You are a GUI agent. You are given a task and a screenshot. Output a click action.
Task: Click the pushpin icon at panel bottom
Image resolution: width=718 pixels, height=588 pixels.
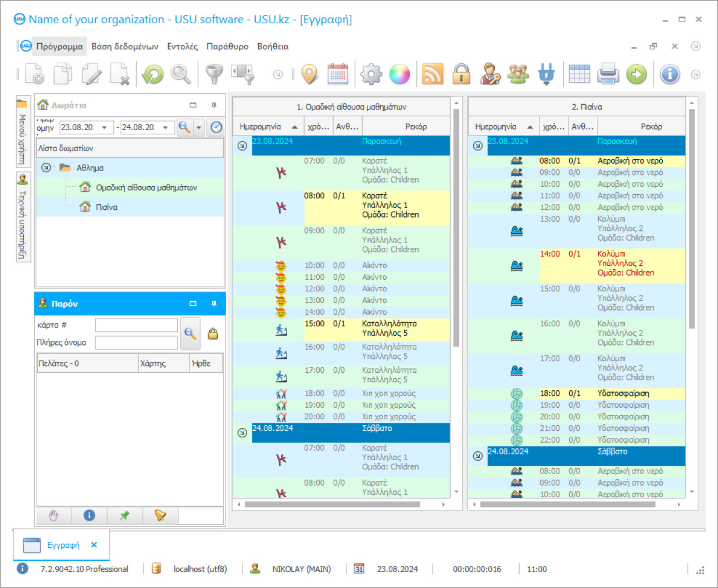[x=124, y=515]
